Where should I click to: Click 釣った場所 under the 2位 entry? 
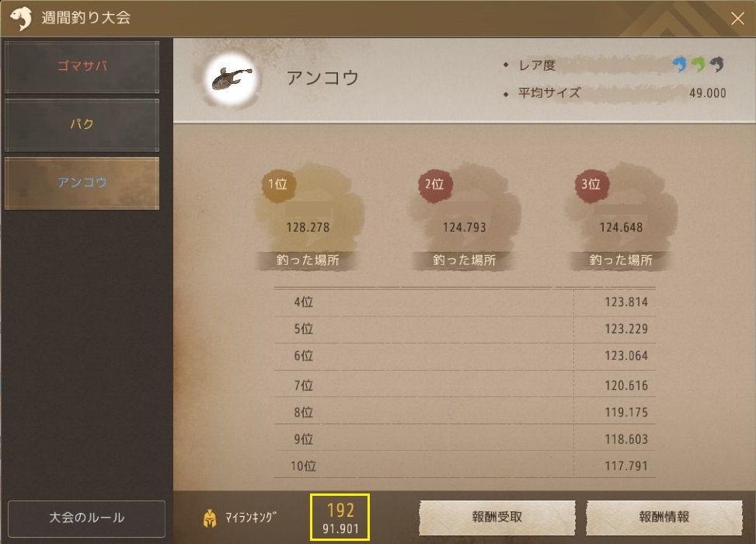click(x=465, y=260)
